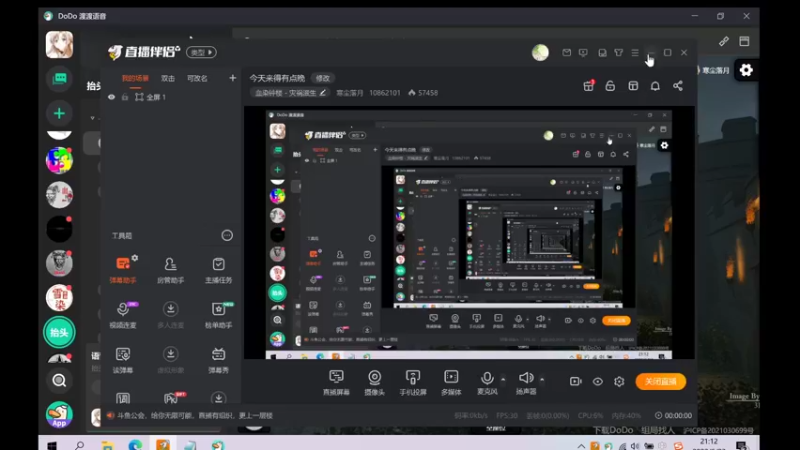Show hidden tray icons chevron on taskbar
The height and width of the screenshot is (450, 800).
click(x=581, y=446)
